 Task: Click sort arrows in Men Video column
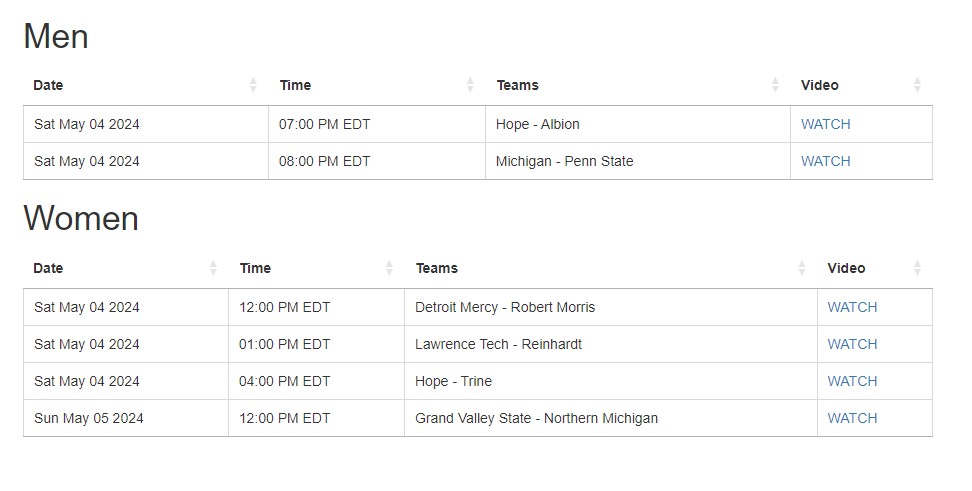click(917, 86)
